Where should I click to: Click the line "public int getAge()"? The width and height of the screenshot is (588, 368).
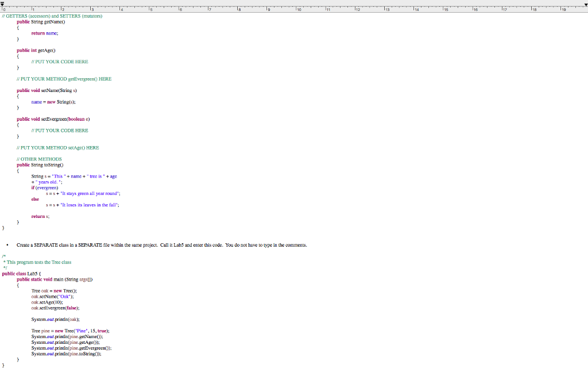[36, 51]
